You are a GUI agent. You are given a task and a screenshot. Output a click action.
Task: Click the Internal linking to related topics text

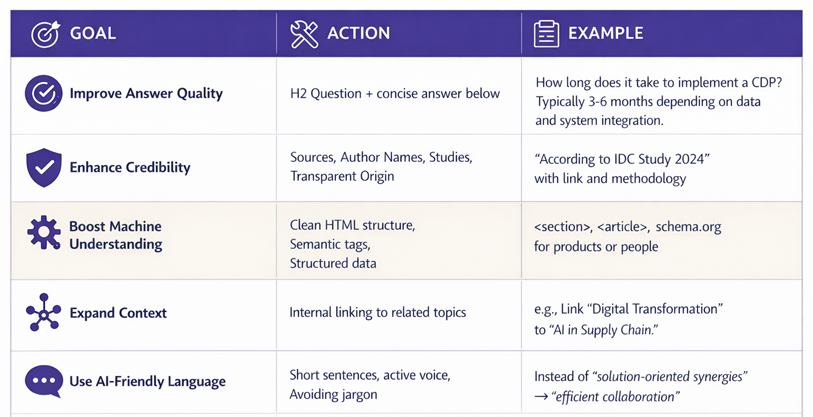(378, 313)
